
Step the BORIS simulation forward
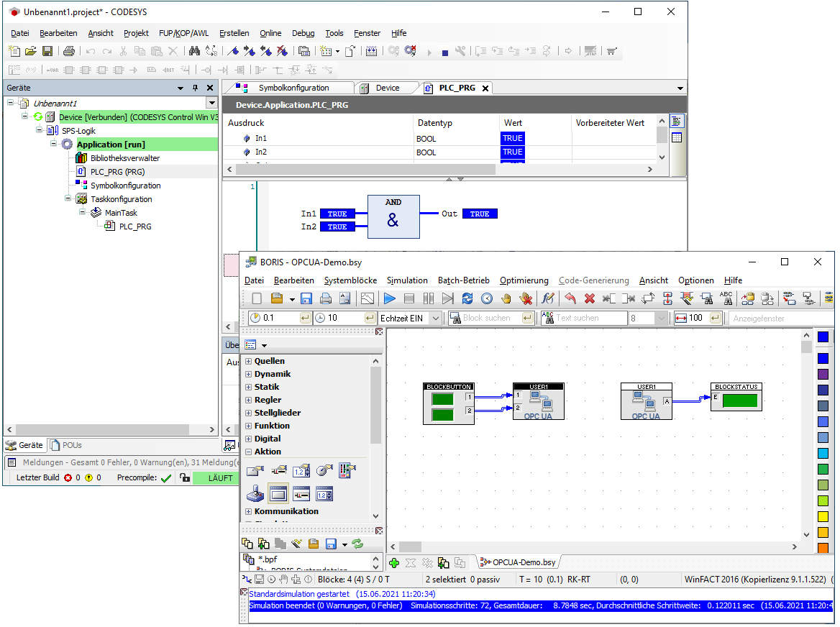coord(448,298)
